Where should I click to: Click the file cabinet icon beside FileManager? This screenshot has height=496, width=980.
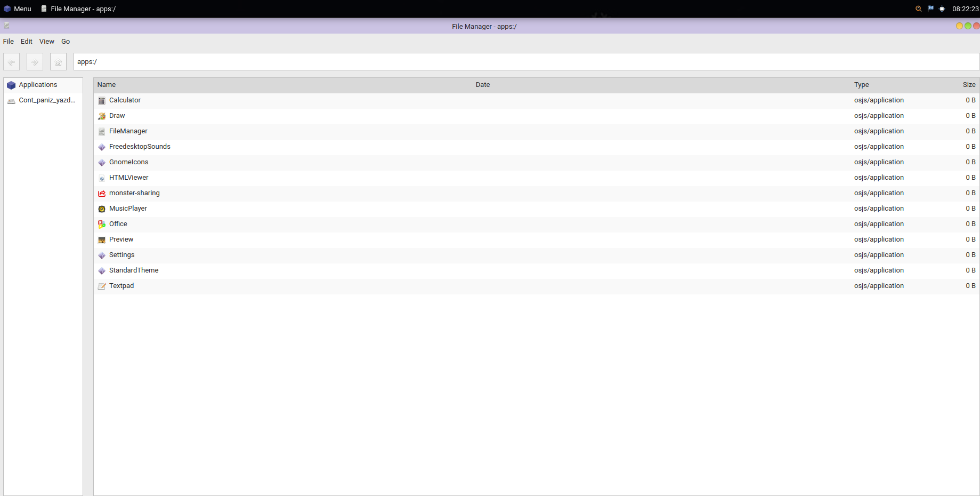pyautogui.click(x=102, y=132)
